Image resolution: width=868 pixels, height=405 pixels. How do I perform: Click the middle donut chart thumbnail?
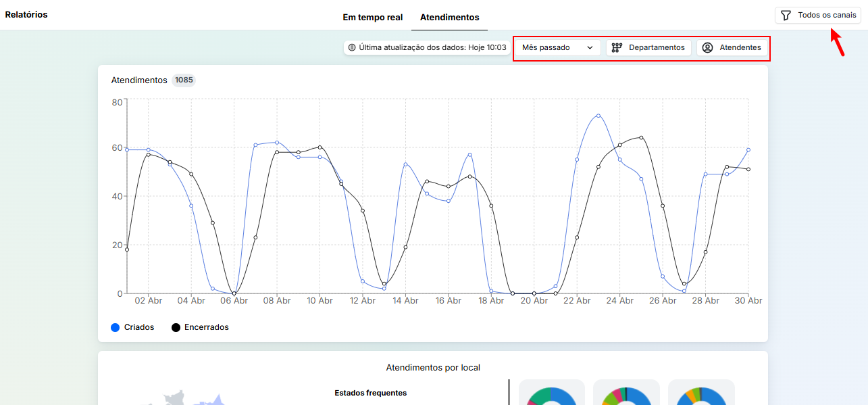tap(626, 395)
